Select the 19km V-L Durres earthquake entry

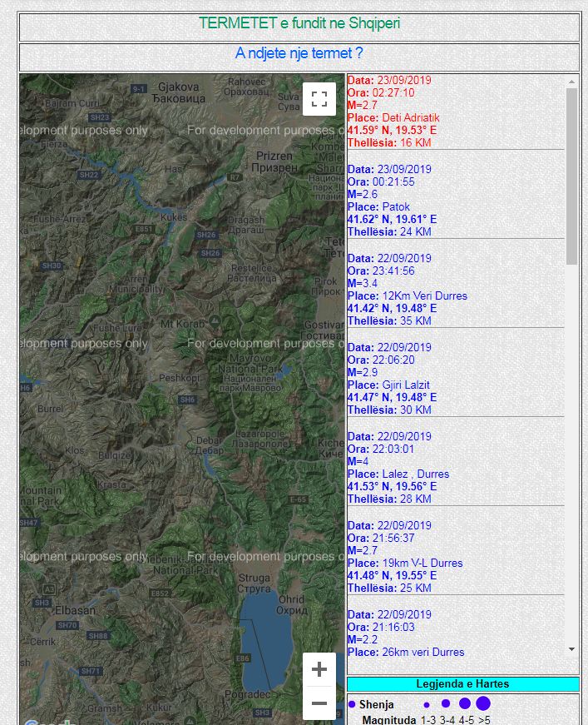404,557
